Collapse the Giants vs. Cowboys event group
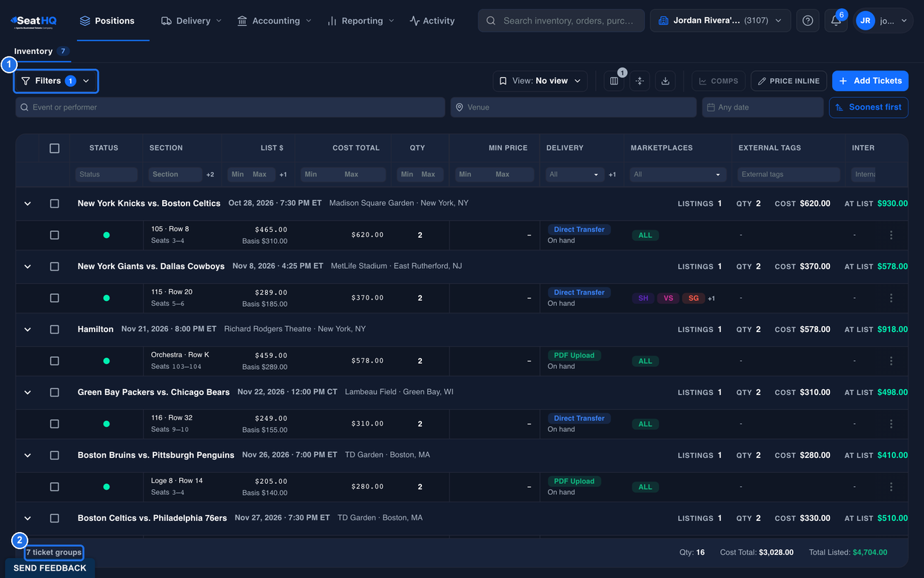 pos(27,266)
